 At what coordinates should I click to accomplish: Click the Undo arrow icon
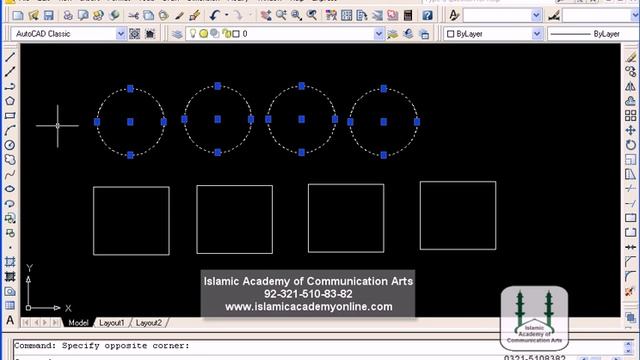click(x=214, y=16)
